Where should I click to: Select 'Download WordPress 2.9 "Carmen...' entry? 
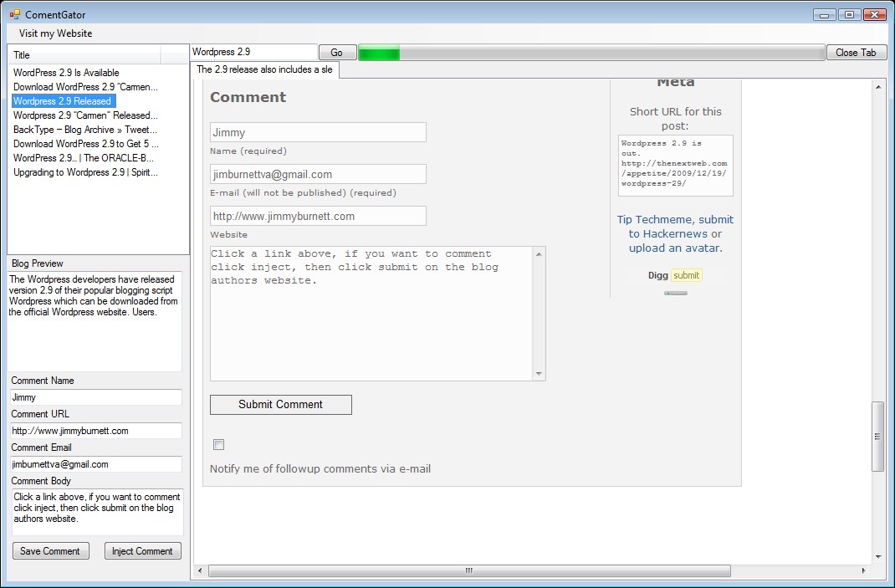pos(85,87)
